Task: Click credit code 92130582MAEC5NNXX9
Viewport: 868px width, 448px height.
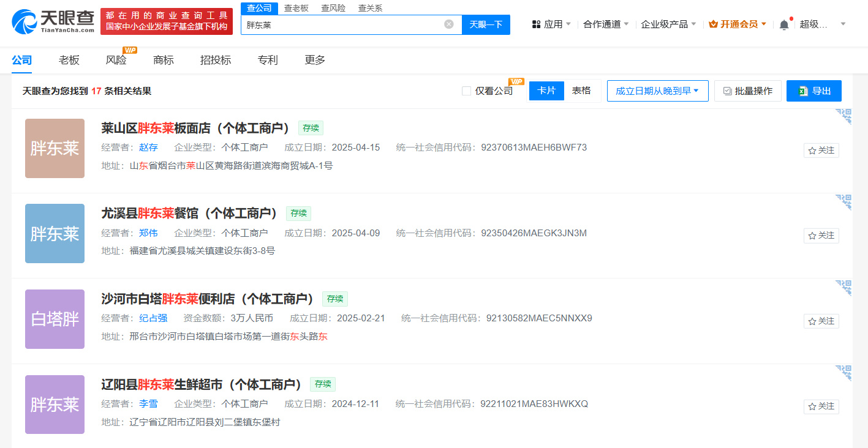Action: tap(539, 318)
